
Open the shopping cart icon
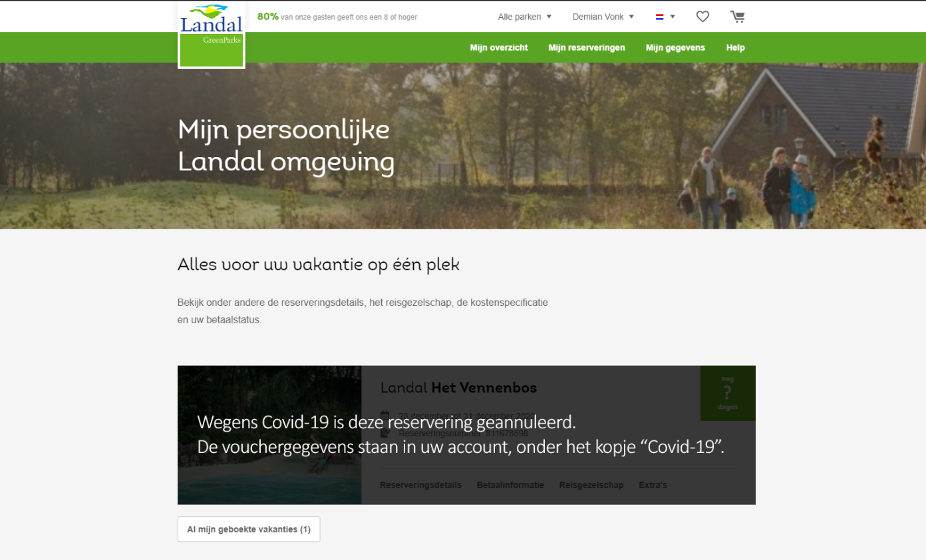pos(737,17)
